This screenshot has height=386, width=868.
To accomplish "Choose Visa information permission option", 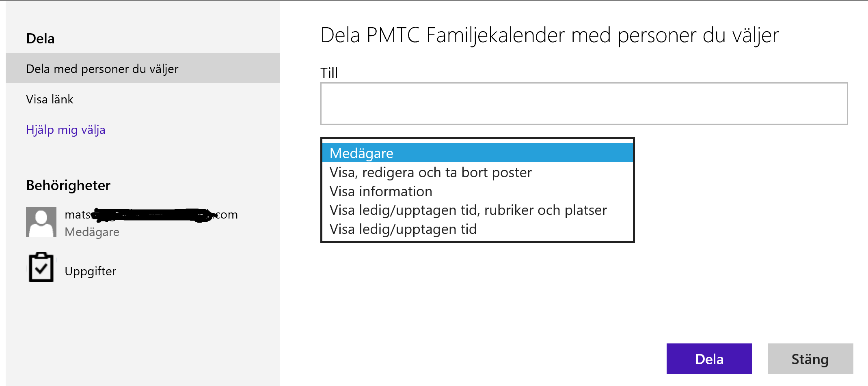I will [477, 191].
